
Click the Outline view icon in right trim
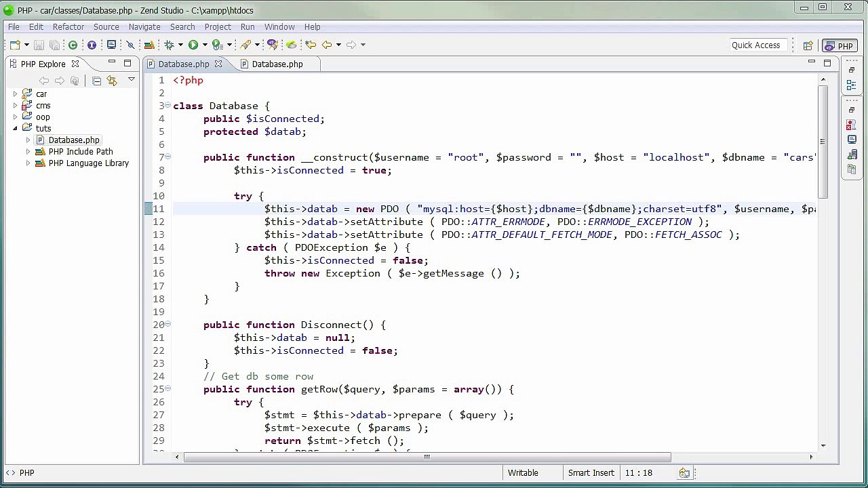[x=851, y=85]
